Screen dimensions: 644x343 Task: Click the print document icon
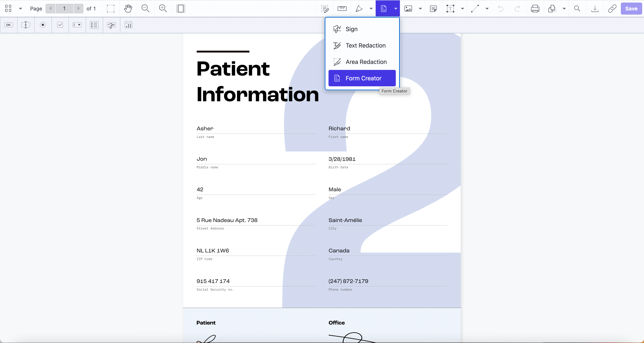[535, 9]
